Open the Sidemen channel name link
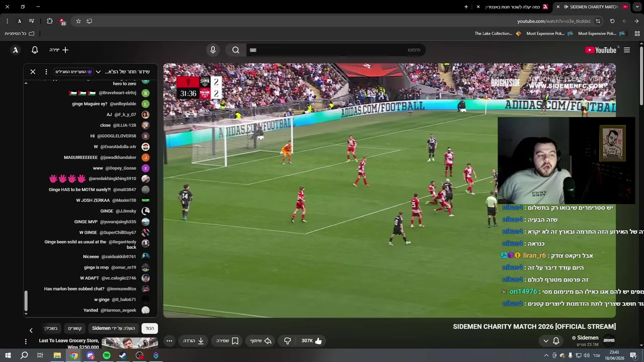The height and width of the screenshot is (362, 644). click(588, 338)
